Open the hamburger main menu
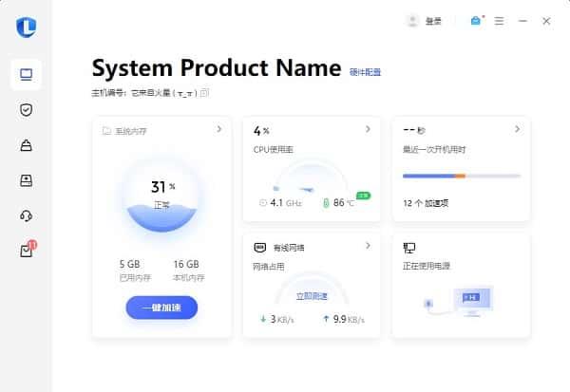Image resolution: width=570 pixels, height=392 pixels. click(x=499, y=21)
